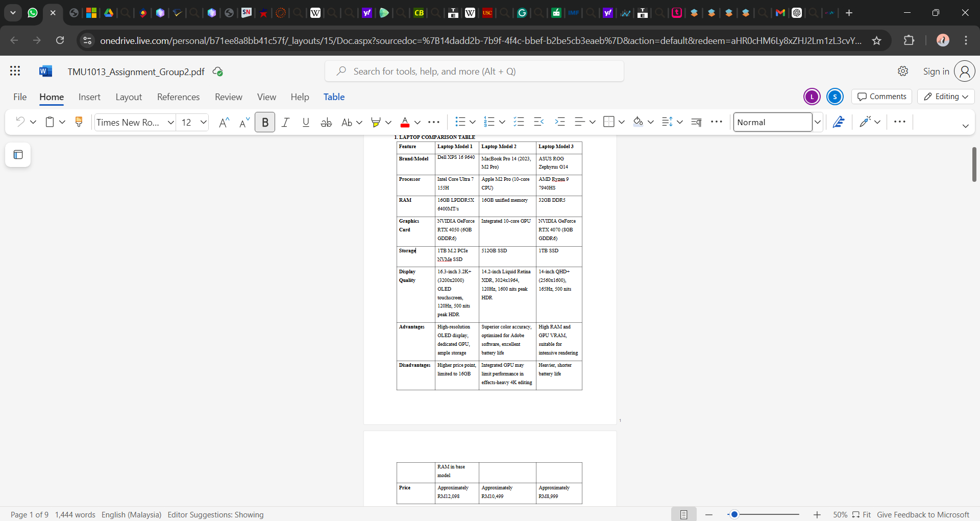Viewport: 980px width, 521px height.
Task: Click the zoom in plus button
Action: [817, 514]
